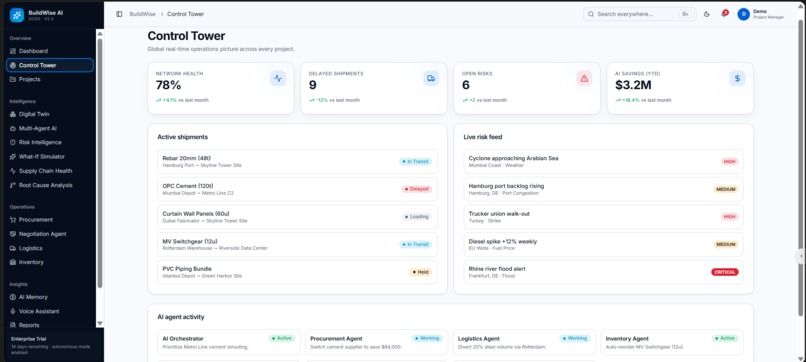Expand the side panel chevron handle

pos(801,256)
